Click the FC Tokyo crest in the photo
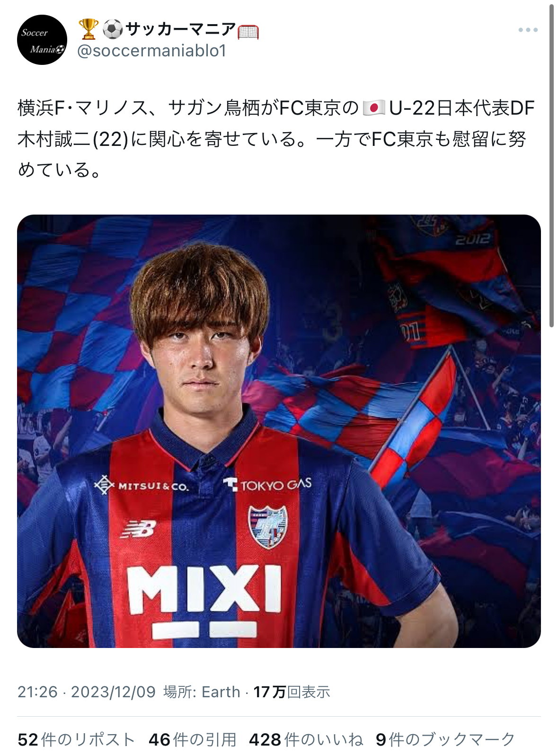 (268, 527)
